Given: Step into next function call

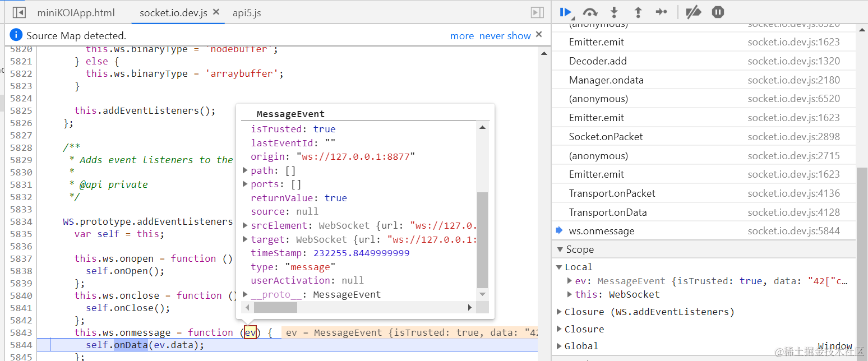Looking at the screenshot, I should (614, 12).
